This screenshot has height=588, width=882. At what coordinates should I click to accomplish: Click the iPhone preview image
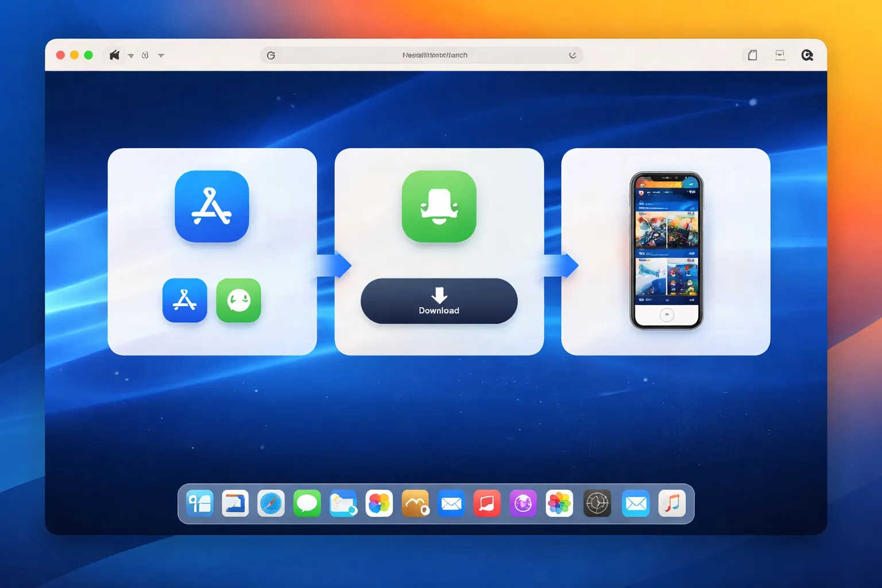click(667, 251)
